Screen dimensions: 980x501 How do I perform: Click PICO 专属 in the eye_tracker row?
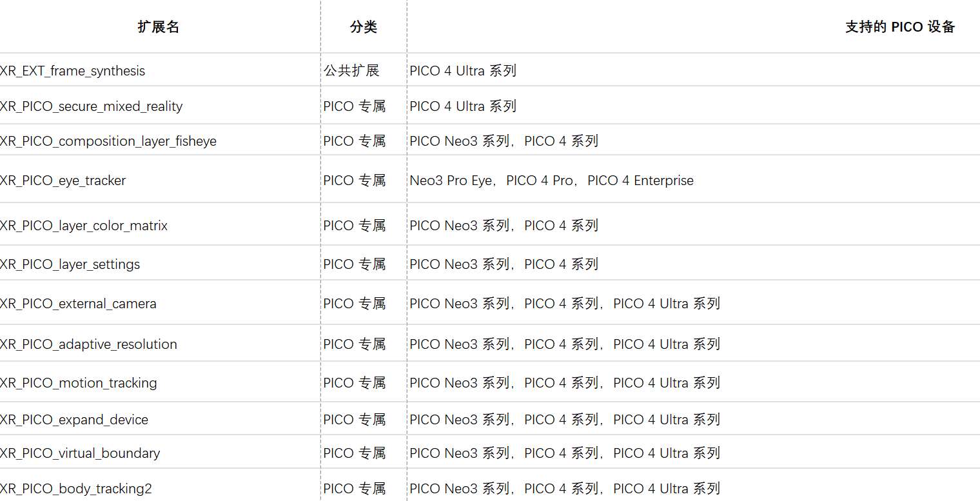tap(355, 181)
